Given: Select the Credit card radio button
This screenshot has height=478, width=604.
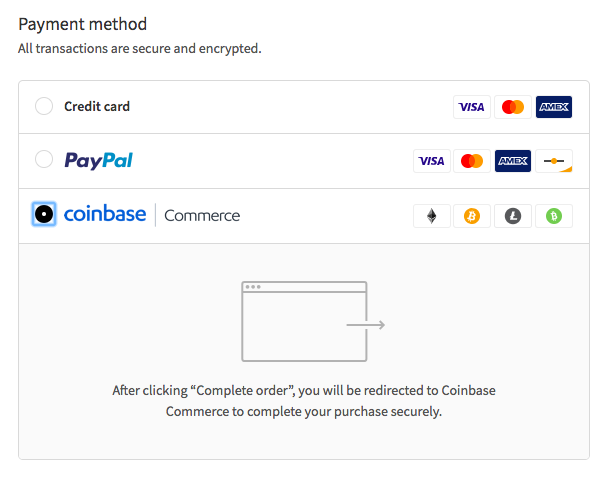Looking at the screenshot, I should pyautogui.click(x=44, y=106).
